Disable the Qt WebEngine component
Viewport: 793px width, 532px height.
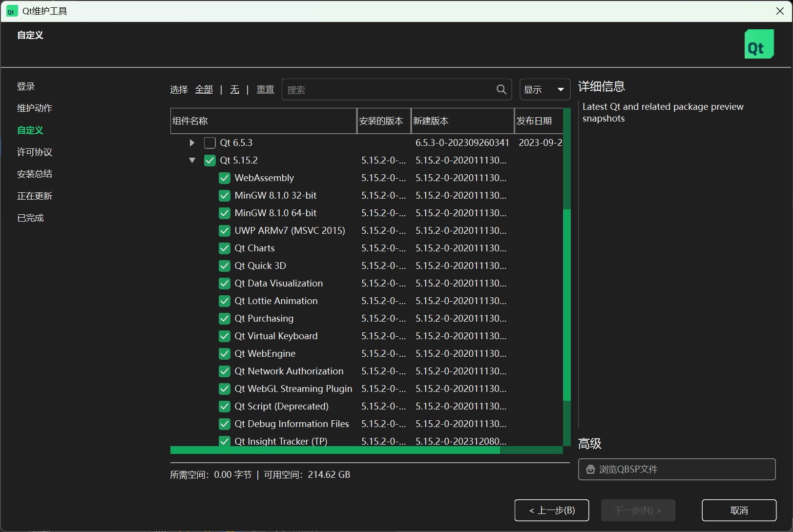pos(224,354)
